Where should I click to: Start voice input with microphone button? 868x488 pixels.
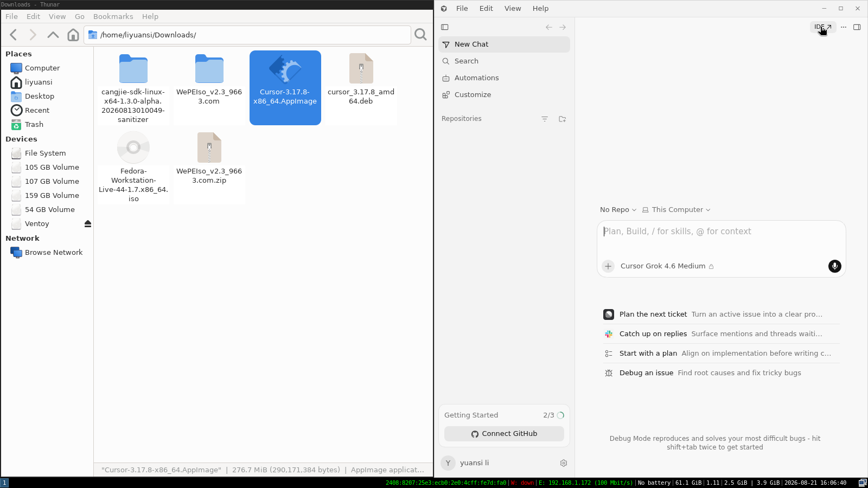pos(835,266)
